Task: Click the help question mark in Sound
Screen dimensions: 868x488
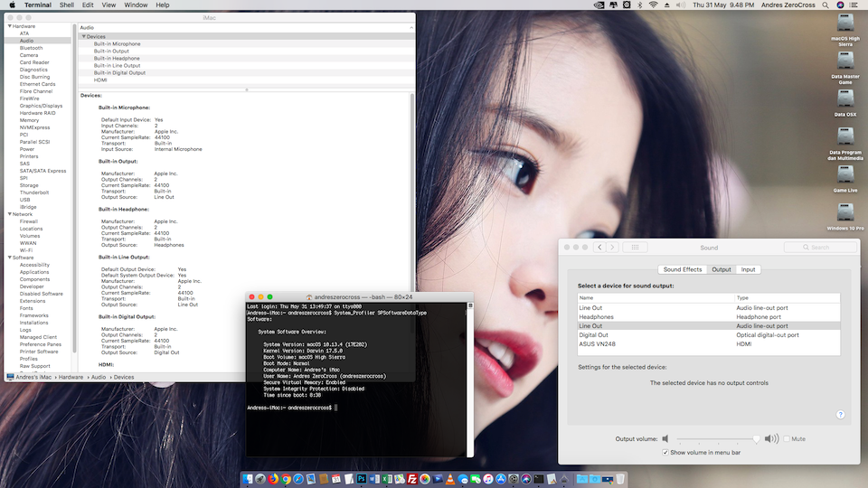Action: pos(840,415)
